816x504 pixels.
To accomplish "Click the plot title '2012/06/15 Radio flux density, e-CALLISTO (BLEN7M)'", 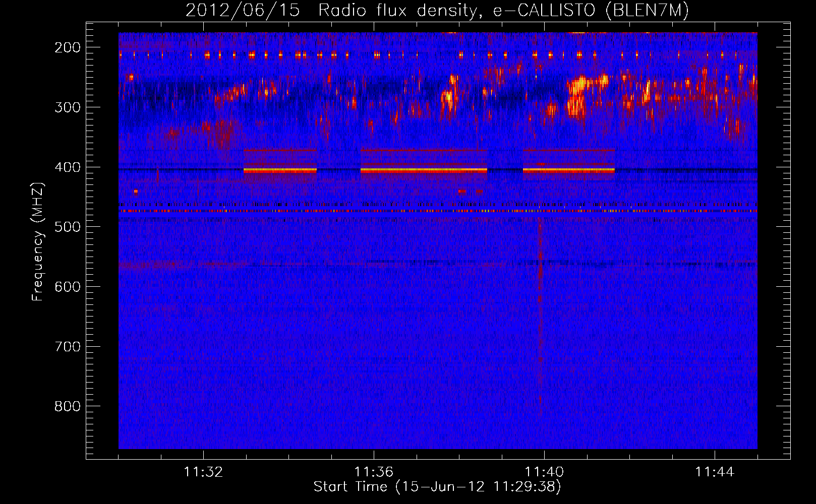I will pyautogui.click(x=437, y=11).
